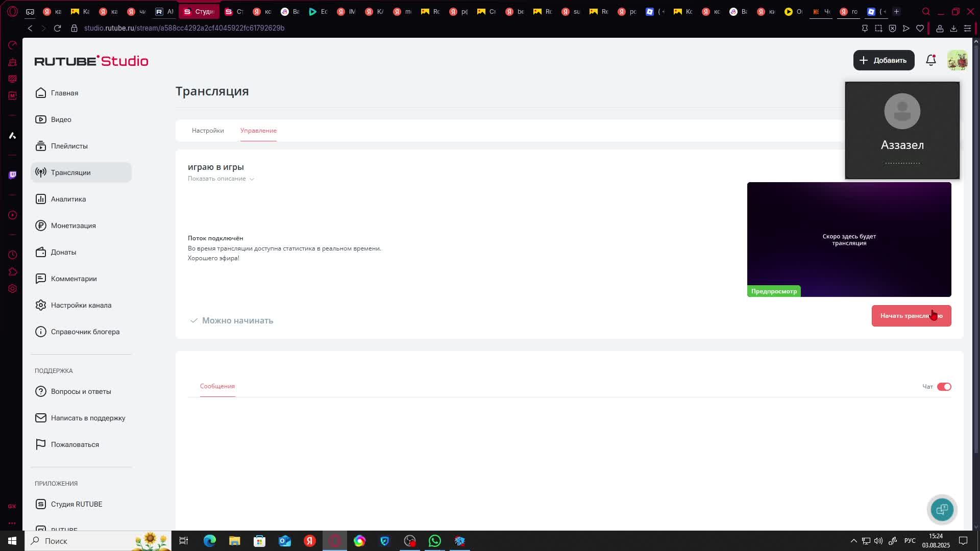Switch to the Настройки tab

(208, 131)
